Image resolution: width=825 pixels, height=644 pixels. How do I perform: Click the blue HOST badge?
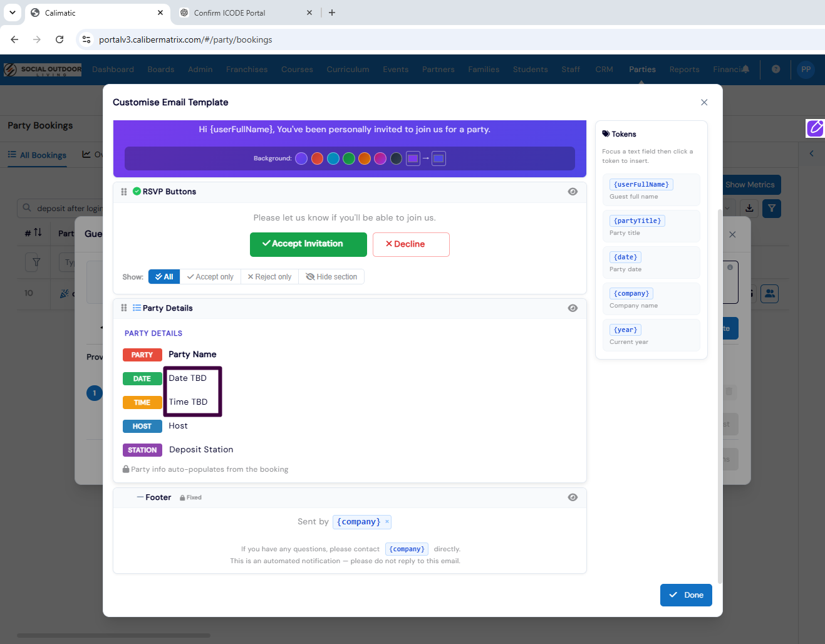[142, 427]
